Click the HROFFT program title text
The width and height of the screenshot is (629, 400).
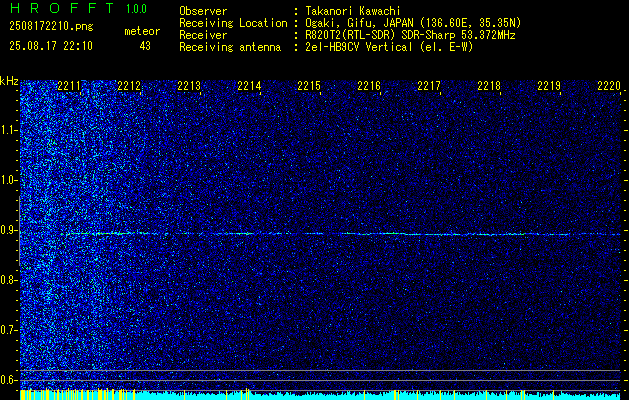pyautogui.click(x=62, y=8)
